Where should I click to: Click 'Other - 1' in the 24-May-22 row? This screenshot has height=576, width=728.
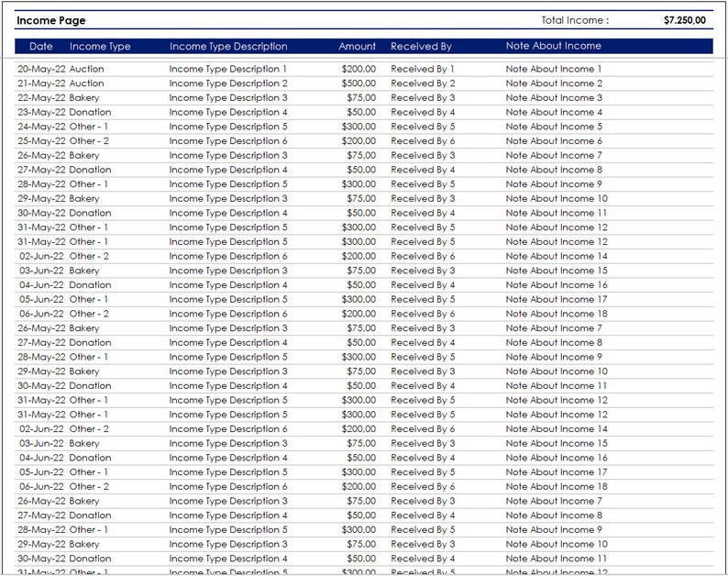pos(89,127)
